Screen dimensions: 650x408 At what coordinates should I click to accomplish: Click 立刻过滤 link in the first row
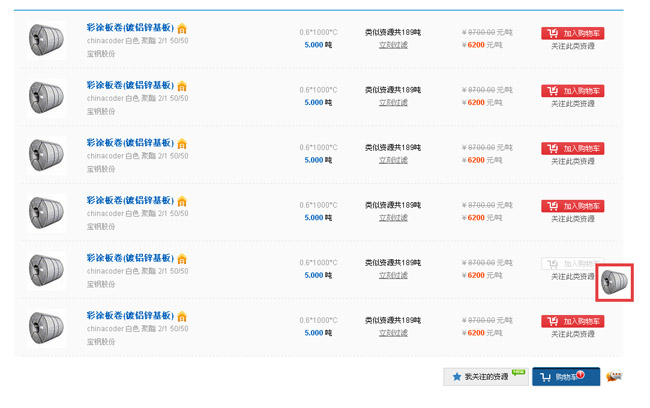[393, 45]
